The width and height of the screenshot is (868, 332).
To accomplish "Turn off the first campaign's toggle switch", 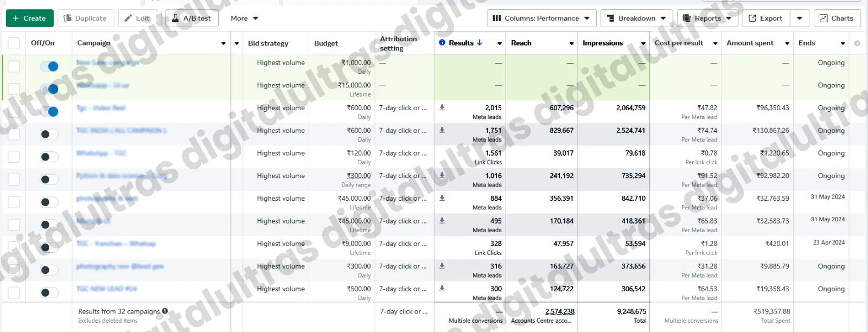I will (x=49, y=66).
